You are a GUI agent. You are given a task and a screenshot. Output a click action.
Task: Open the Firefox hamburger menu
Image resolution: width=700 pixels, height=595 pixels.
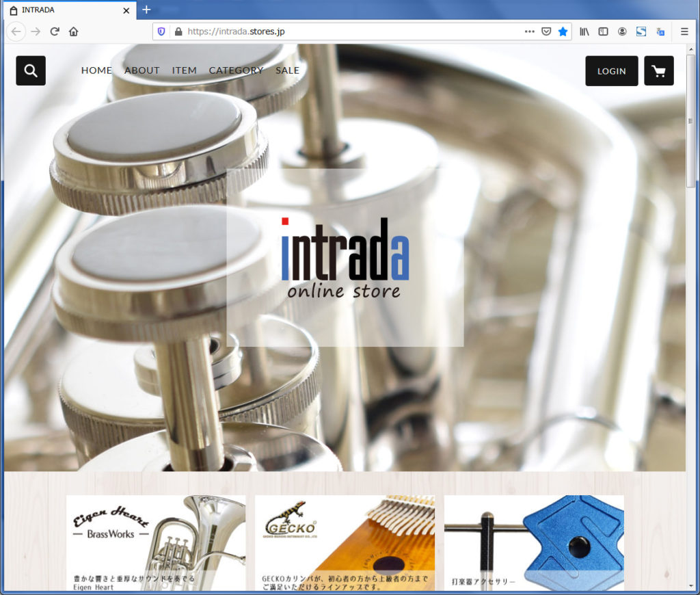684,31
